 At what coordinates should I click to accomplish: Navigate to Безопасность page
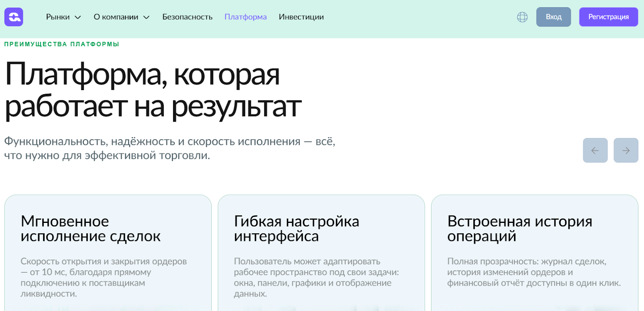(187, 17)
